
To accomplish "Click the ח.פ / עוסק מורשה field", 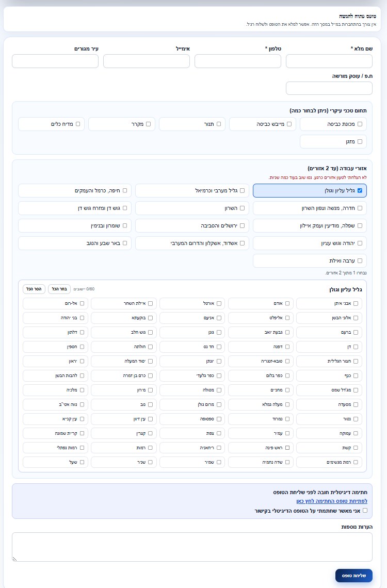I will [329, 88].
